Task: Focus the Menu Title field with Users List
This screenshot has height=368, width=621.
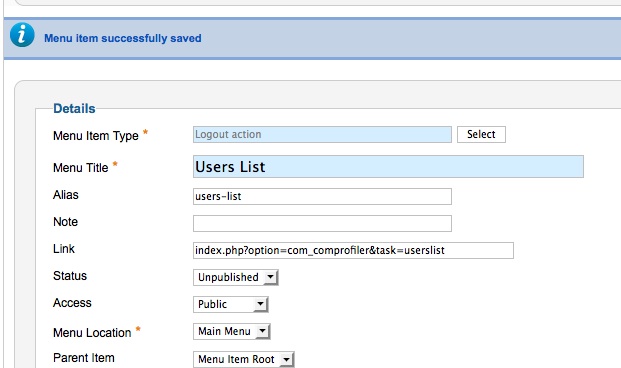Action: [x=388, y=166]
